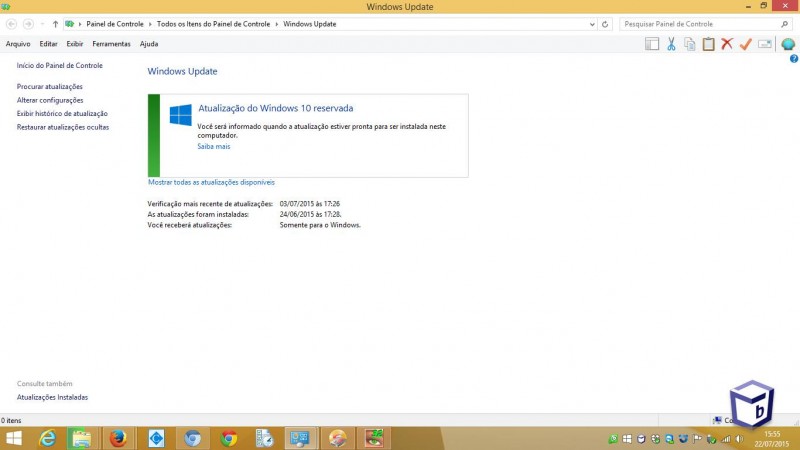Click the orange checkmark Properties icon
The height and width of the screenshot is (450, 800).
pos(745,44)
